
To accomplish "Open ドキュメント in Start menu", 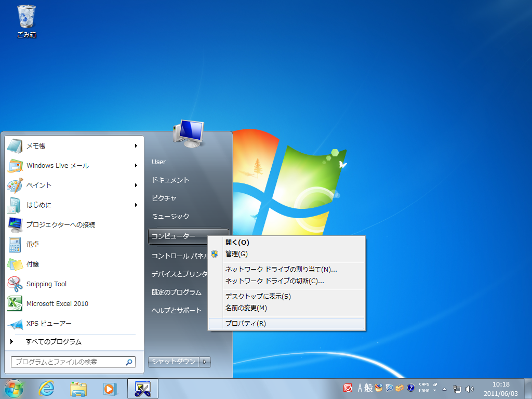I will [x=170, y=180].
